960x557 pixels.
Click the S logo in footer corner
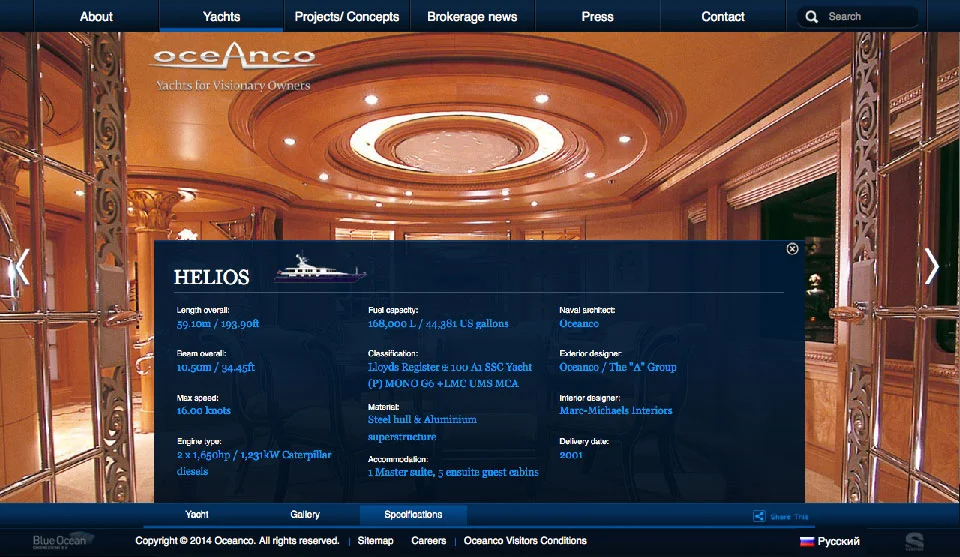tap(914, 542)
